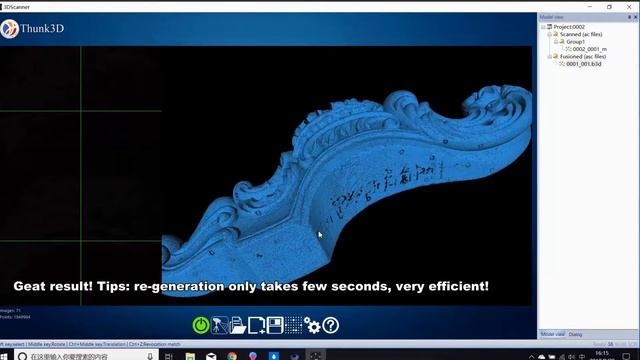The height and width of the screenshot is (360, 640).
Task: Click the active 3DScanner taskbar button
Action: pyautogui.click(x=315, y=355)
